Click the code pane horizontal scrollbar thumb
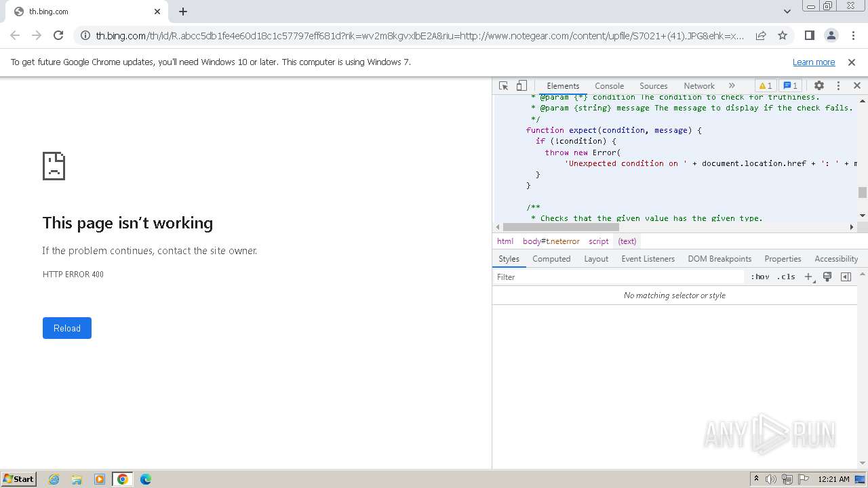This screenshot has width=868, height=488. 561,227
